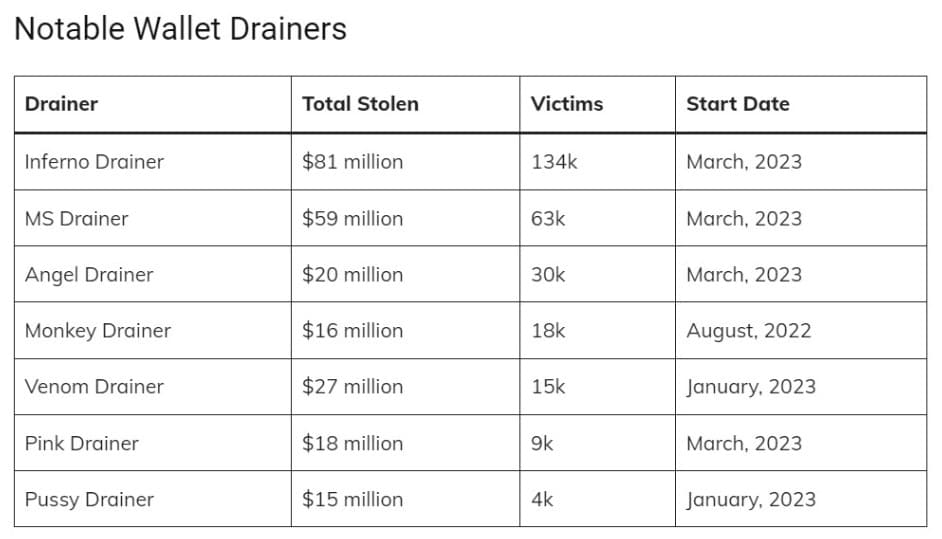Click the $59 million amount cell
Screen dimensions: 942x539
tap(352, 218)
